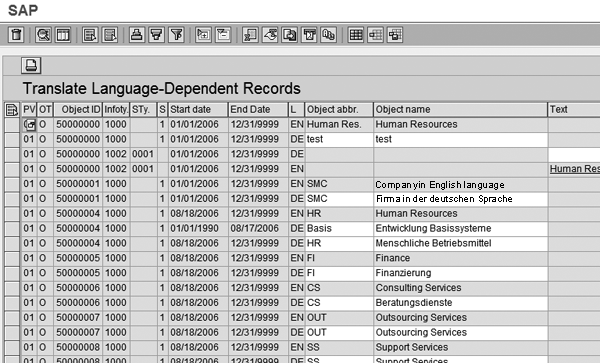Click the 'Basis' object abbreviation field
Image resolution: width=600 pixels, height=363 pixels.
[339, 229]
